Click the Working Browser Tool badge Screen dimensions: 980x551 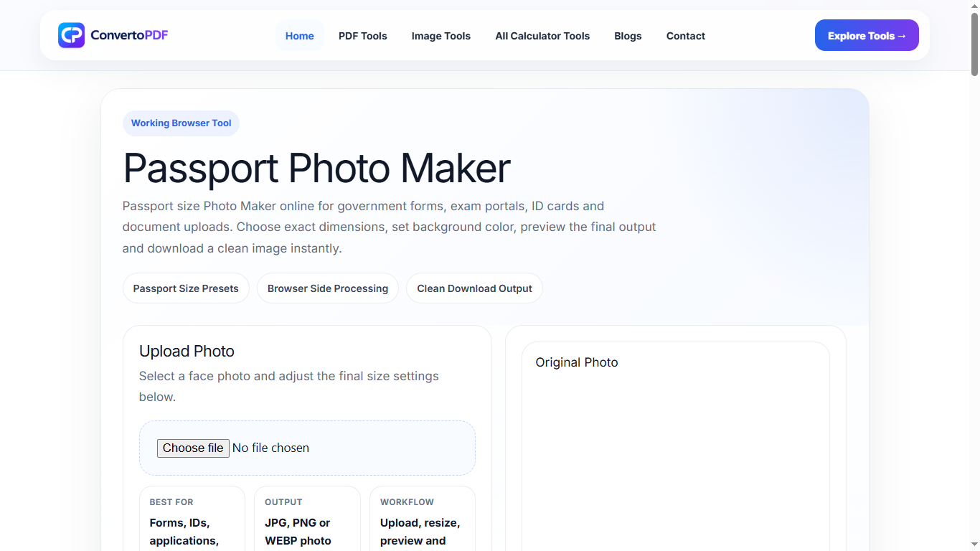click(181, 123)
